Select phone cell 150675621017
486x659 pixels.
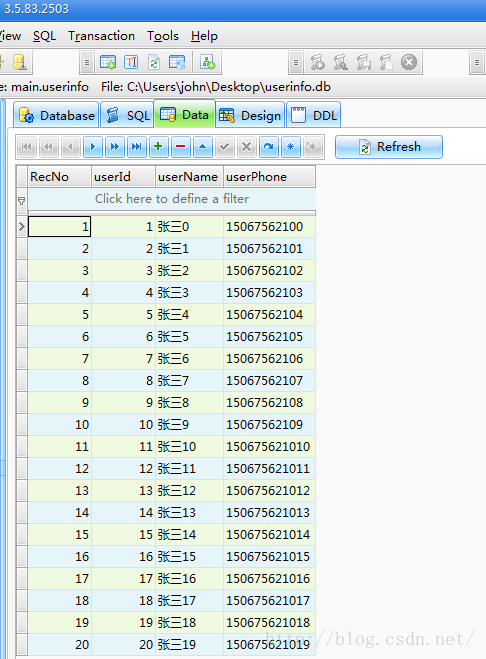pyautogui.click(x=269, y=601)
